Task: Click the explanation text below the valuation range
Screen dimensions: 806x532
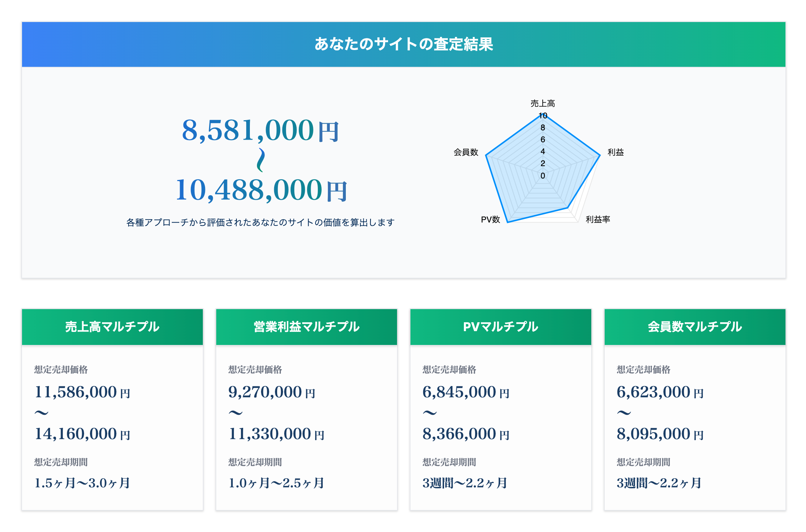Action: point(260,223)
